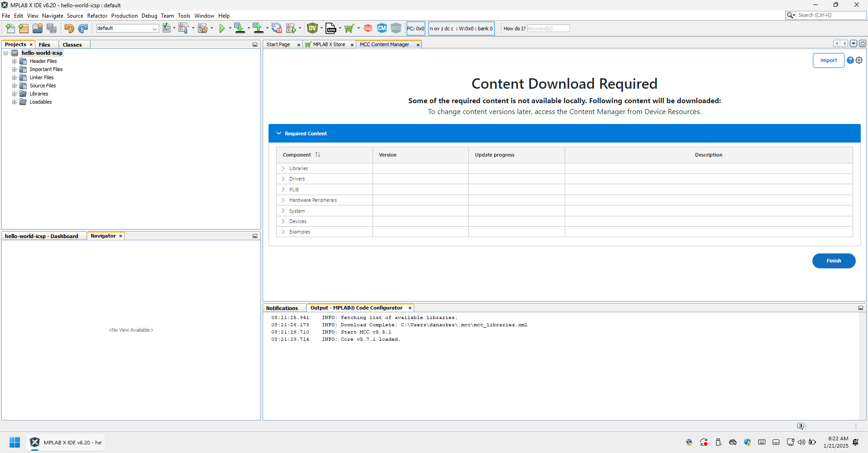
Task: Open the Debug menu
Action: click(x=149, y=16)
